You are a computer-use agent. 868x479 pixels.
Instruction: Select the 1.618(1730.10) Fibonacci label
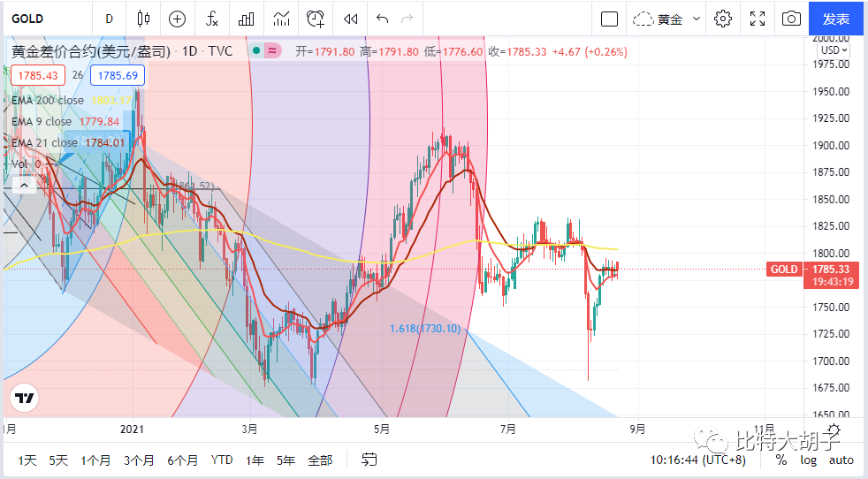tap(425, 329)
